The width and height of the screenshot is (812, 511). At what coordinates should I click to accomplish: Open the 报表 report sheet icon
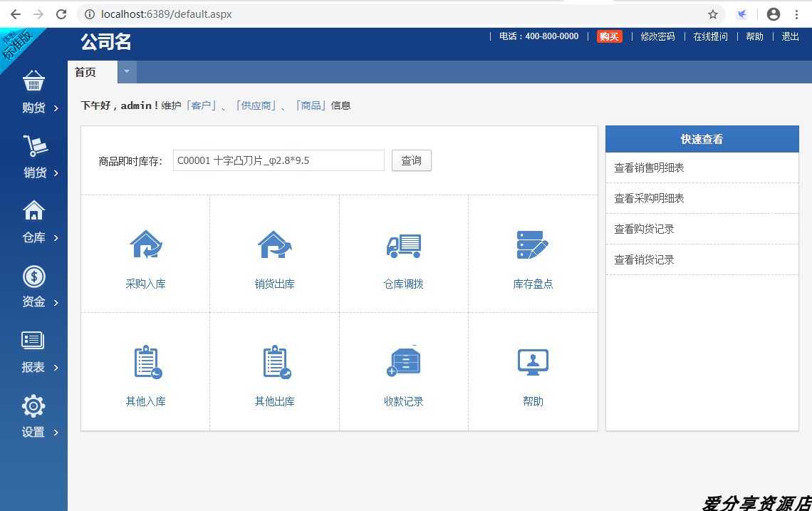(33, 341)
